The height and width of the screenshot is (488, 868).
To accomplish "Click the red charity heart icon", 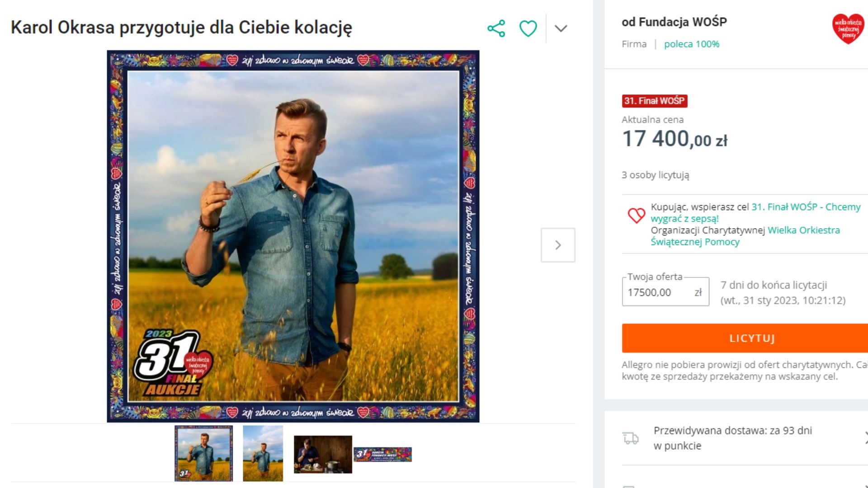I will (x=636, y=216).
